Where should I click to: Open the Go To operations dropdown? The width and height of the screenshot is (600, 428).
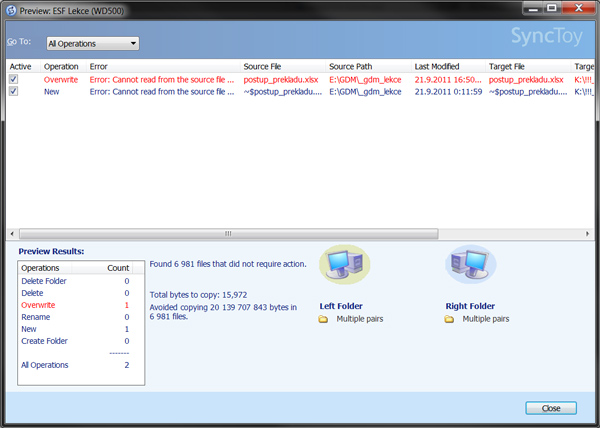[92, 44]
